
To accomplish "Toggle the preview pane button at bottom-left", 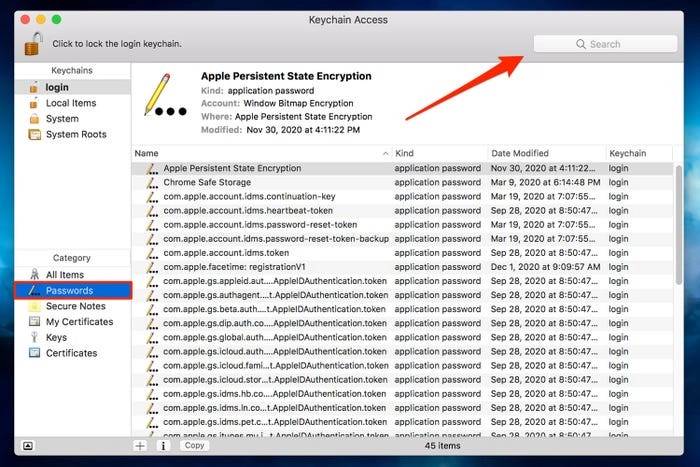I will coord(27,446).
